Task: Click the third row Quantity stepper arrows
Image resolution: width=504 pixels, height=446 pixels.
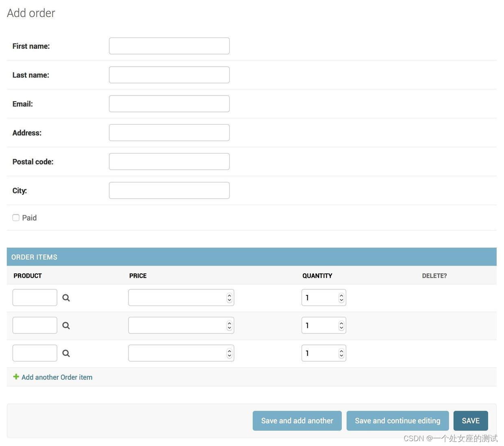Action: tap(341, 353)
